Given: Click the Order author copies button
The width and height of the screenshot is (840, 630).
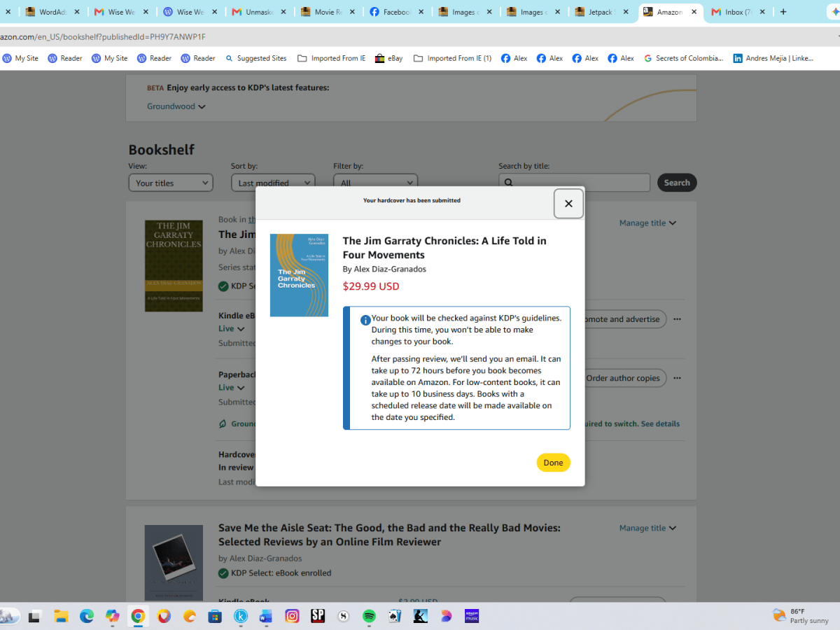Looking at the screenshot, I should point(624,378).
